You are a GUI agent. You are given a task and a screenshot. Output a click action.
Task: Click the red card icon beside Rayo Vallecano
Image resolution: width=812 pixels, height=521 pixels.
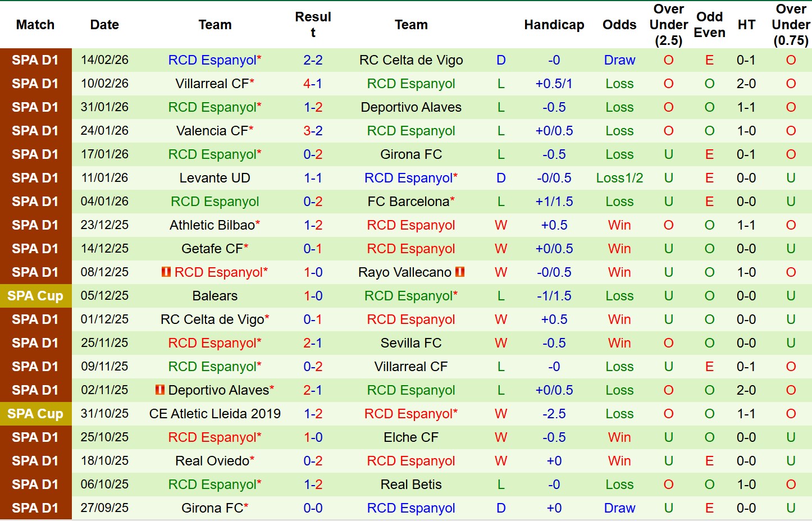click(x=460, y=272)
